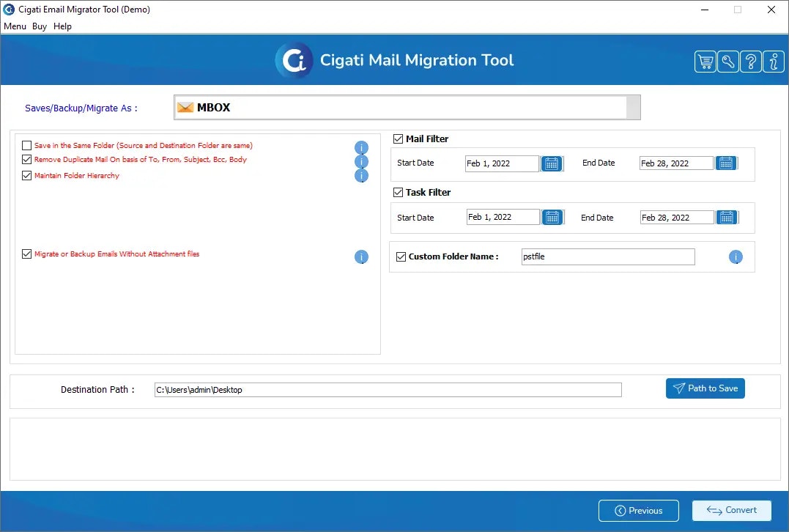
Task: Open the activation key icon
Action: tap(727, 62)
